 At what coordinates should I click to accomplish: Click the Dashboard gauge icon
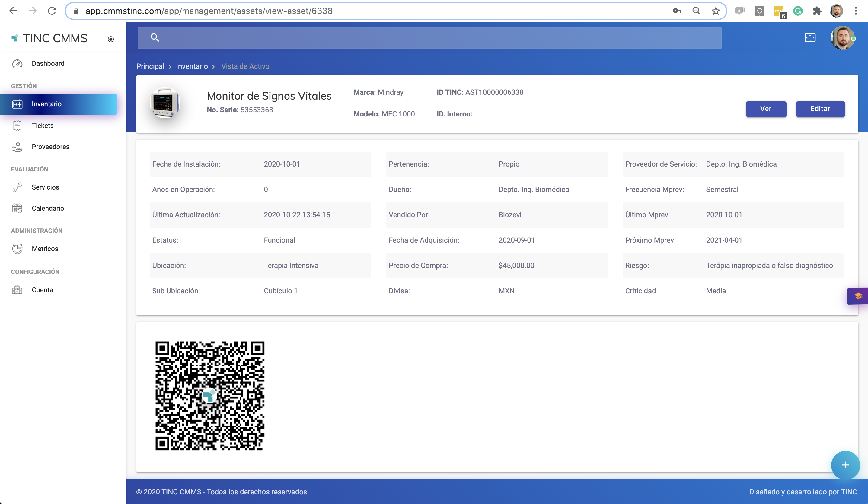pos(17,63)
